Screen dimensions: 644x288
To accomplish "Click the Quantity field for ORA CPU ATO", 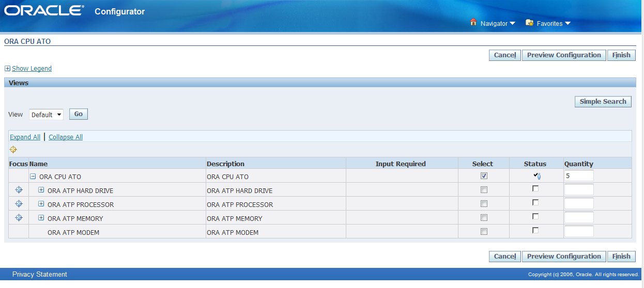I will (x=579, y=175).
